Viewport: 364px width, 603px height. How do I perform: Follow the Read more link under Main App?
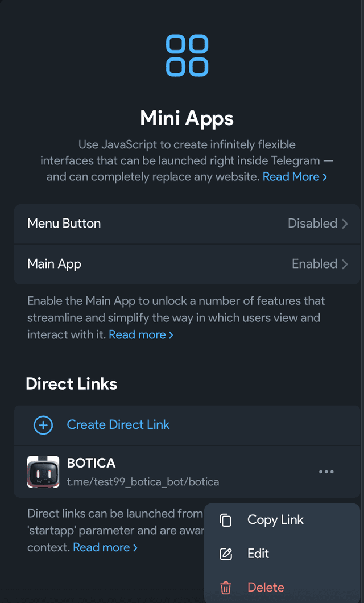click(140, 334)
